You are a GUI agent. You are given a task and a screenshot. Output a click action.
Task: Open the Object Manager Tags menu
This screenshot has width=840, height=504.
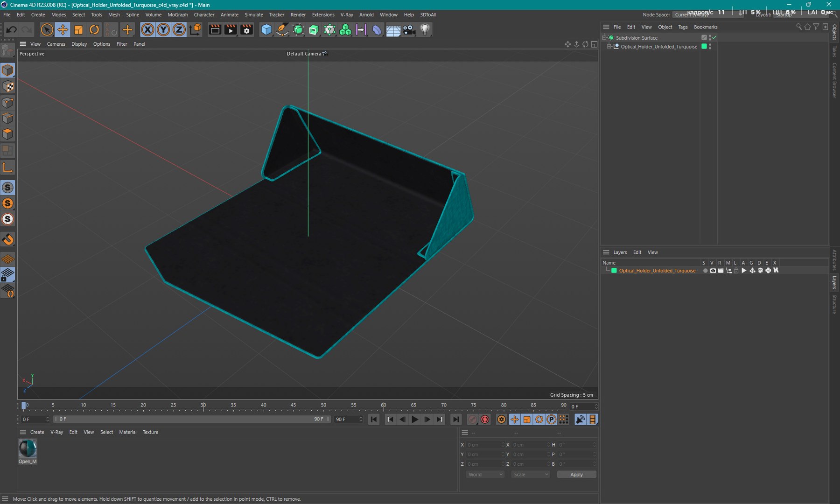(x=683, y=27)
